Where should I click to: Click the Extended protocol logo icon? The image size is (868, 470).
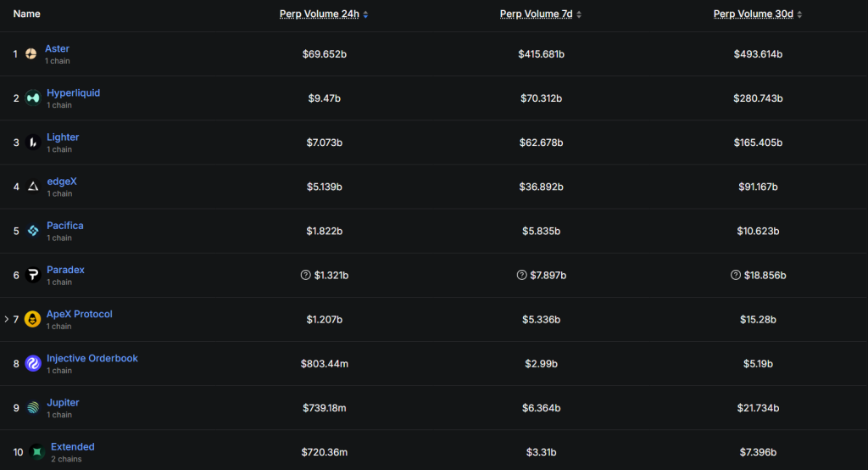[x=36, y=452]
